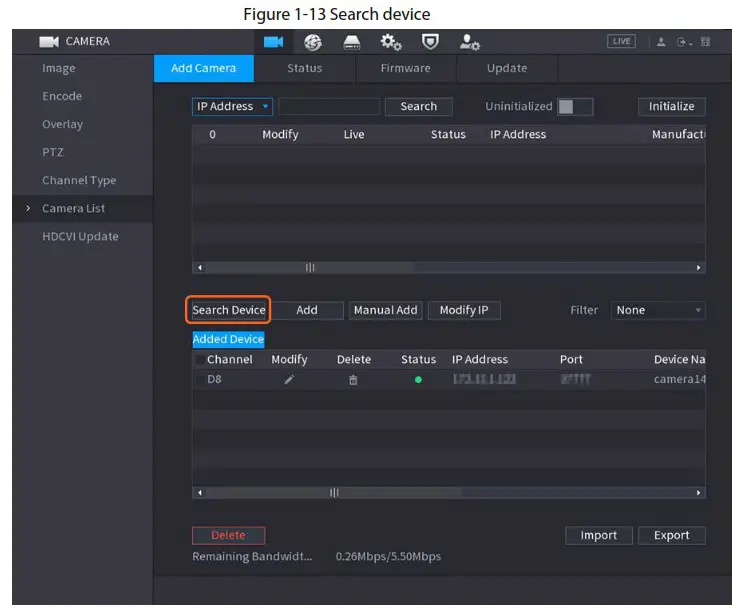Switch to the Firmware tab
The image size is (742, 611).
coord(406,68)
